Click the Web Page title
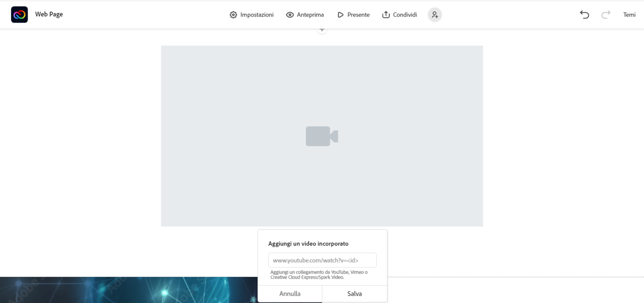The height and width of the screenshot is (303, 644). (x=49, y=14)
